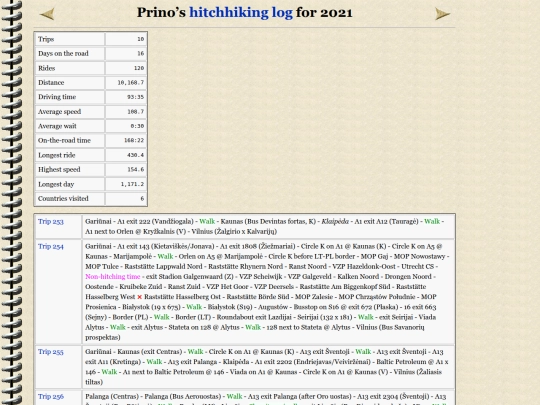The image size is (540, 405).
Task: Click the 'Highest speed' label
Action: [59, 170]
